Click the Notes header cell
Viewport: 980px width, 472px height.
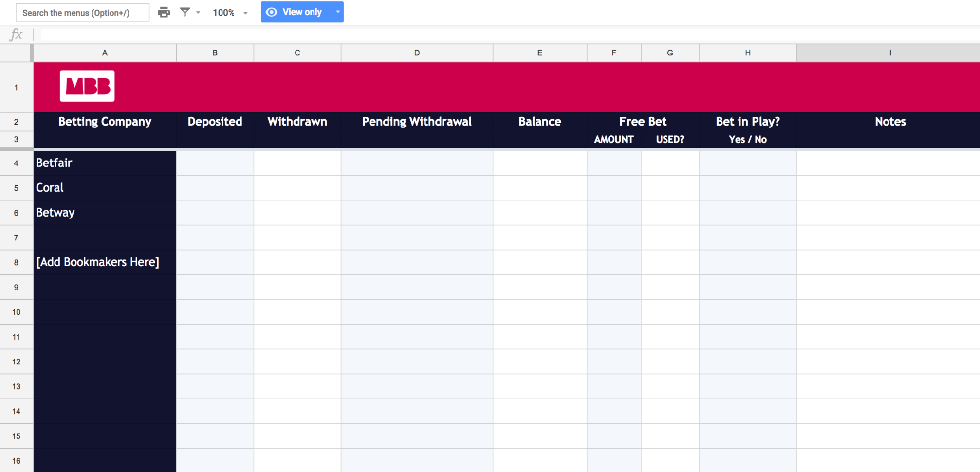tap(889, 122)
